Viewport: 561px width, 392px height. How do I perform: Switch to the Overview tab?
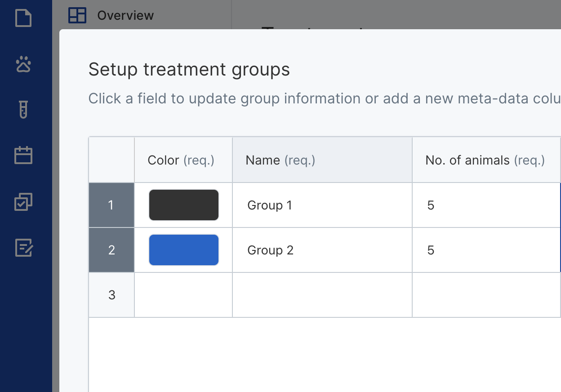[x=125, y=15]
